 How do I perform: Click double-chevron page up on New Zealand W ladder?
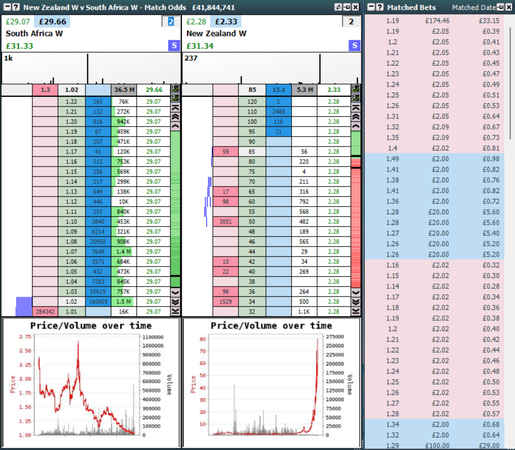356,117
